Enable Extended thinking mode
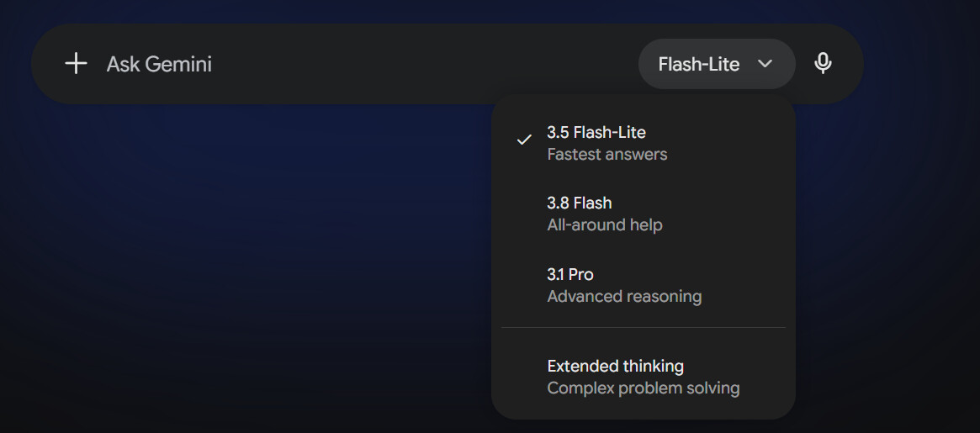This screenshot has height=433, width=980. (644, 377)
